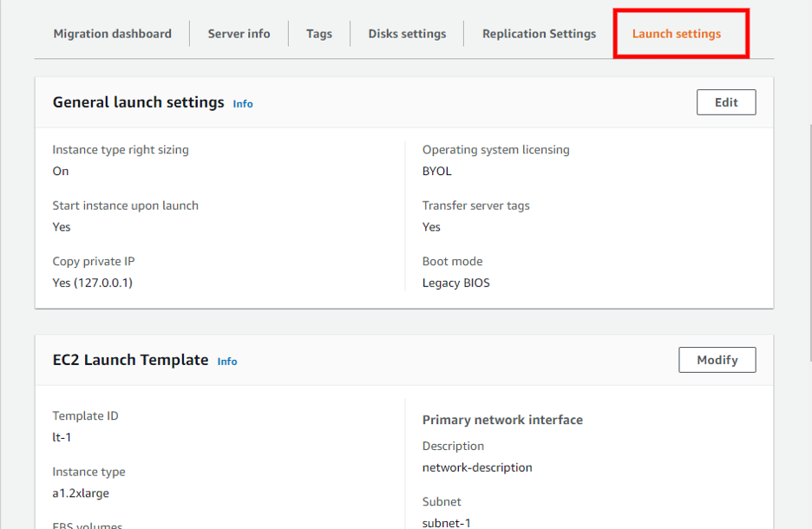
Task: Click the network-description text
Action: [477, 466]
